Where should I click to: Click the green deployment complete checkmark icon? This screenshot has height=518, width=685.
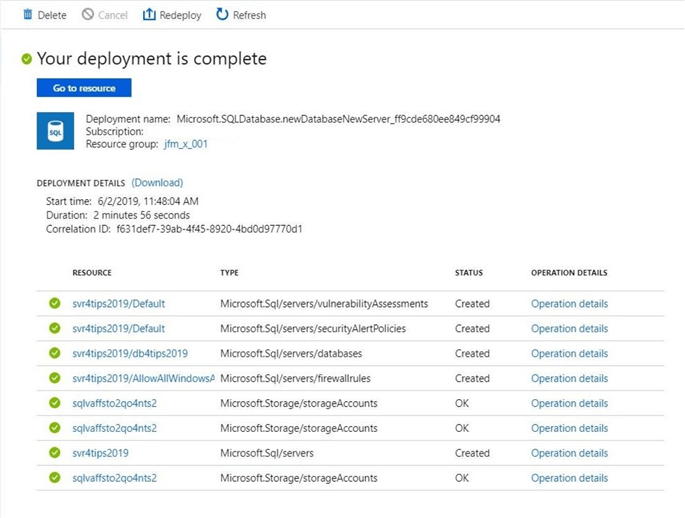click(x=27, y=59)
